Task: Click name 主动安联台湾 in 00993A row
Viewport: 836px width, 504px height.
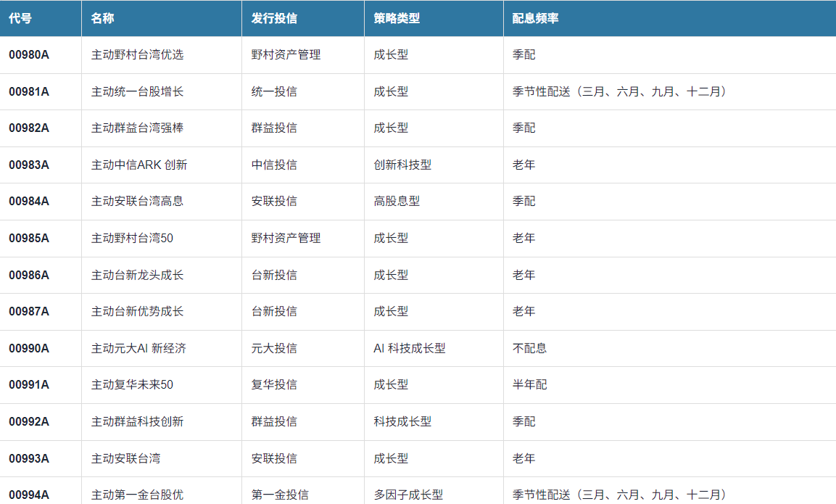Action: (x=126, y=458)
